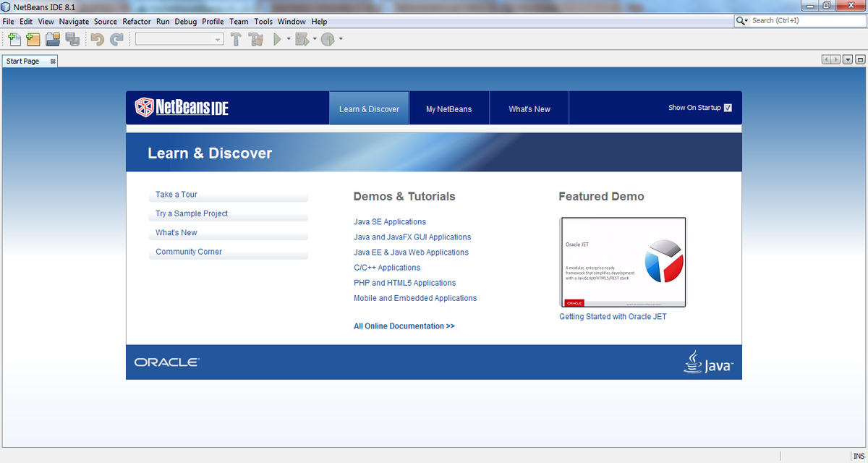This screenshot has width=868, height=463.
Task: Open the Help menu
Action: (x=319, y=22)
